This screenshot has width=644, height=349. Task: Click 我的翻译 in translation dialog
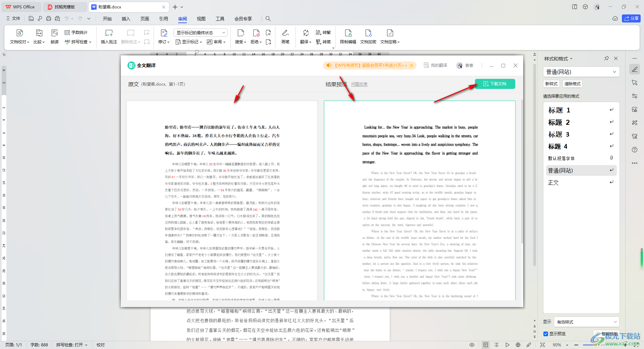(435, 65)
